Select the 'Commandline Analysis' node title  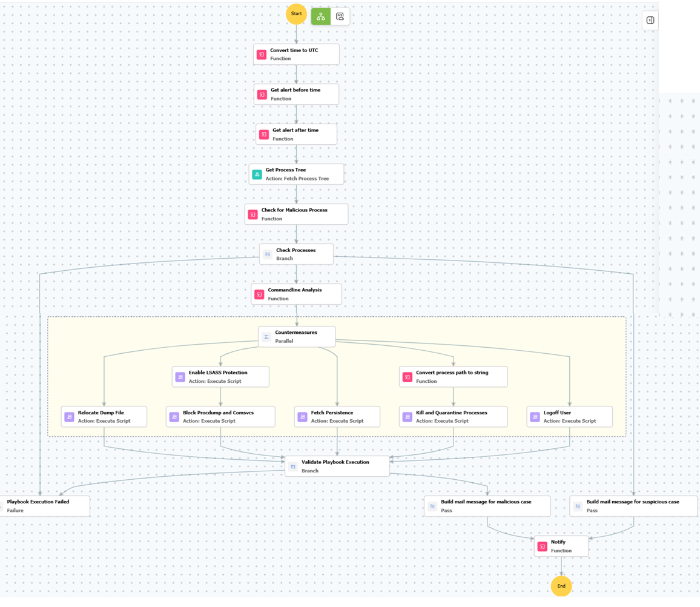295,290
